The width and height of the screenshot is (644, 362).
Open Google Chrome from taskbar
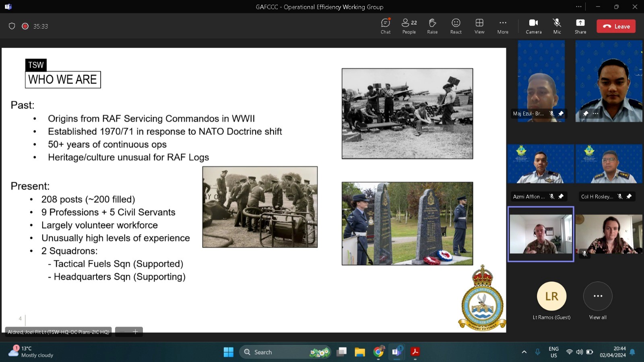click(x=378, y=352)
